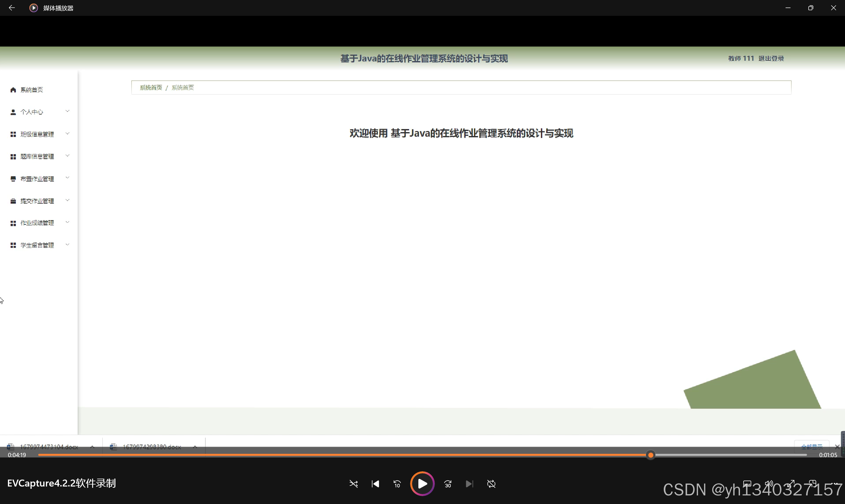Click the back arrow in title bar

pyautogui.click(x=12, y=8)
